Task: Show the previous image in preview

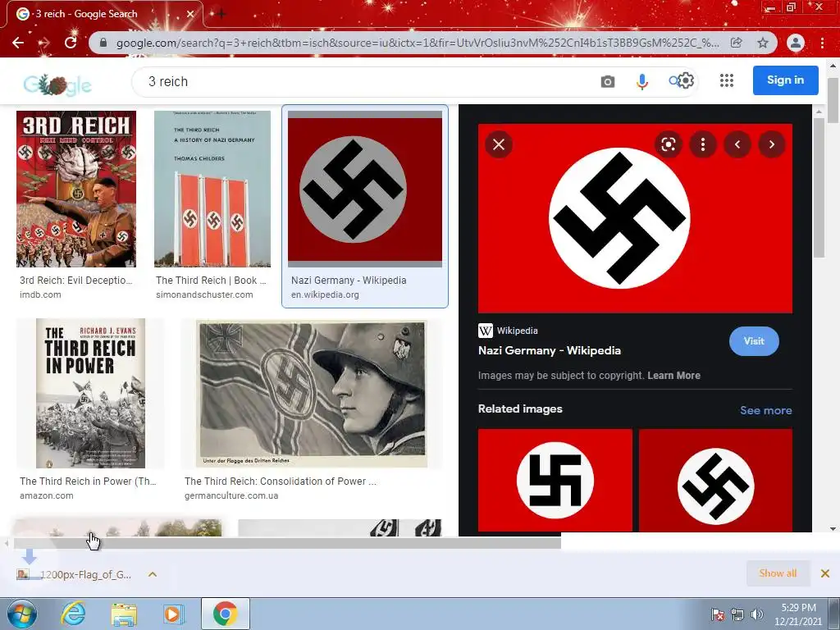Action: point(737,144)
